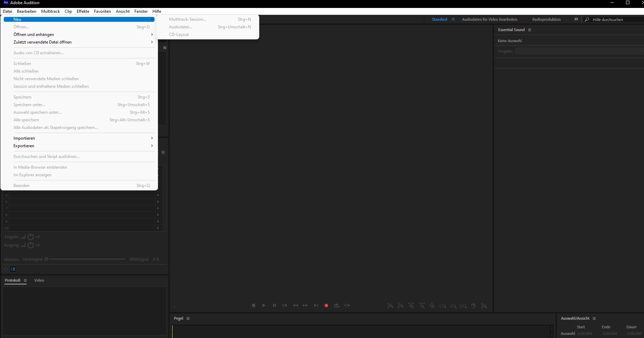Zoom out amplitude icon

401,306
